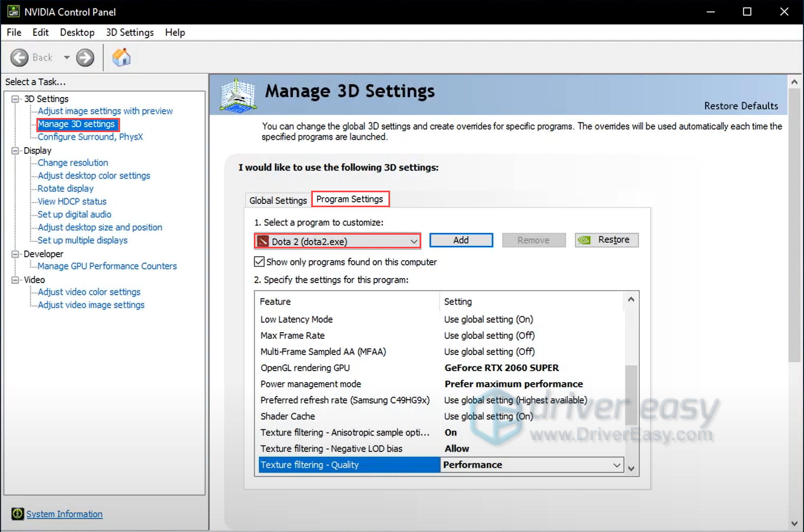Select Configure Surround, PhysX
This screenshot has width=804, height=532.
[90, 137]
